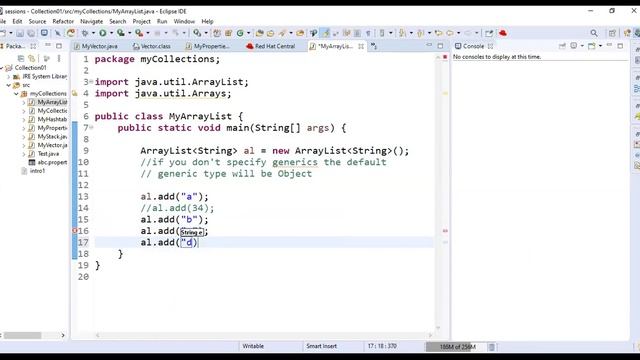Click the heap memory usage bar
The width and height of the screenshot is (640, 360).
[x=456, y=347]
